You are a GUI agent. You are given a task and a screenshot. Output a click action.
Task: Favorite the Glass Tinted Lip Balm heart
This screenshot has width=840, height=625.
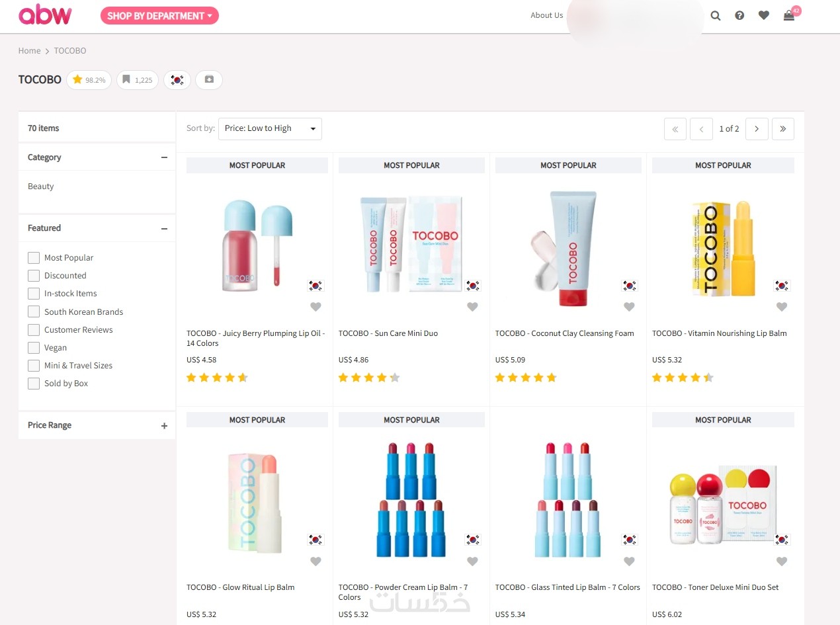click(x=629, y=562)
